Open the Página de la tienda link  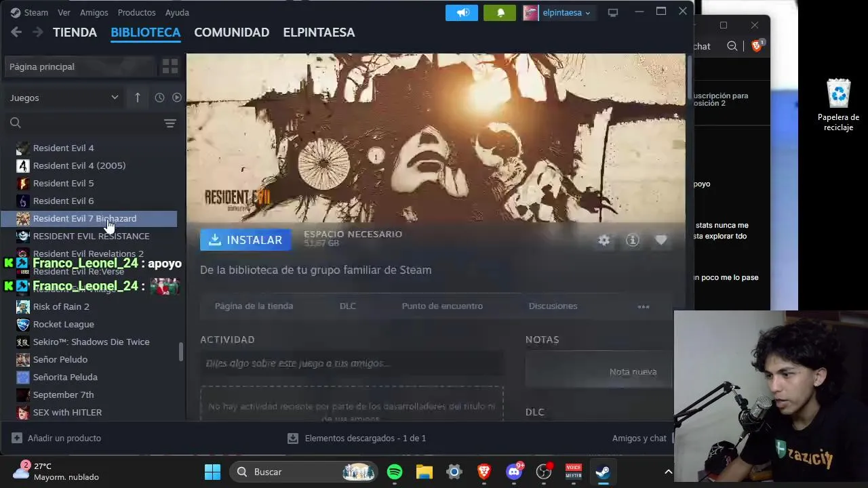(254, 306)
